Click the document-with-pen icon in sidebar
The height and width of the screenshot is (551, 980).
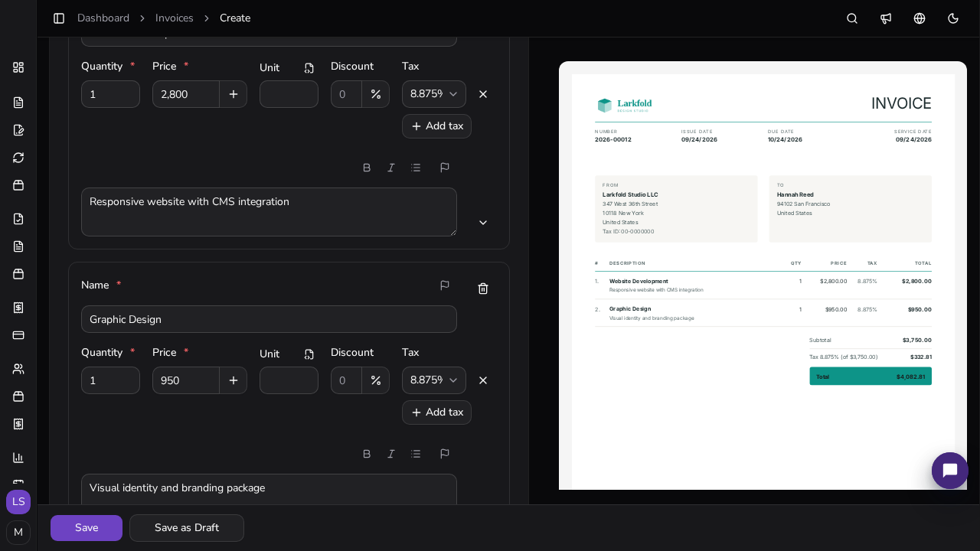(x=18, y=130)
